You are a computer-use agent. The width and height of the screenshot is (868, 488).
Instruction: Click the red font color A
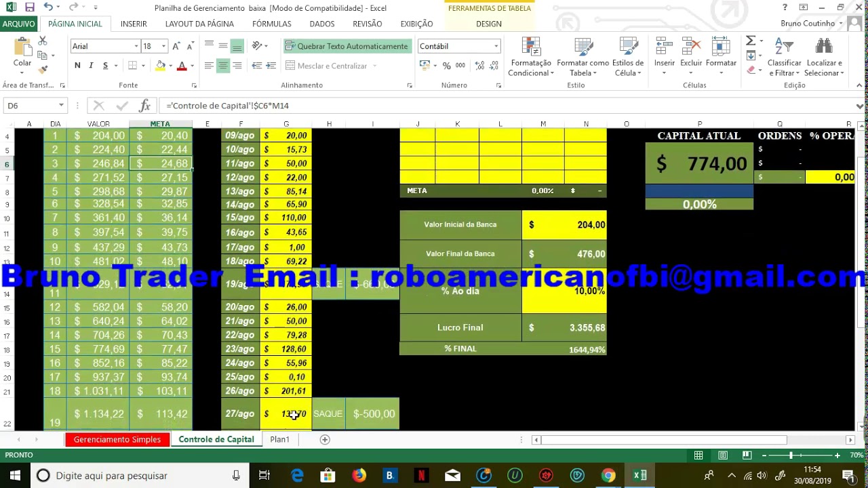[181, 66]
